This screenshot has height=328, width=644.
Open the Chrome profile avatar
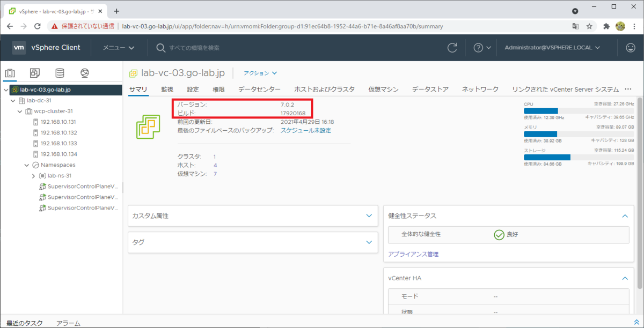pos(620,26)
